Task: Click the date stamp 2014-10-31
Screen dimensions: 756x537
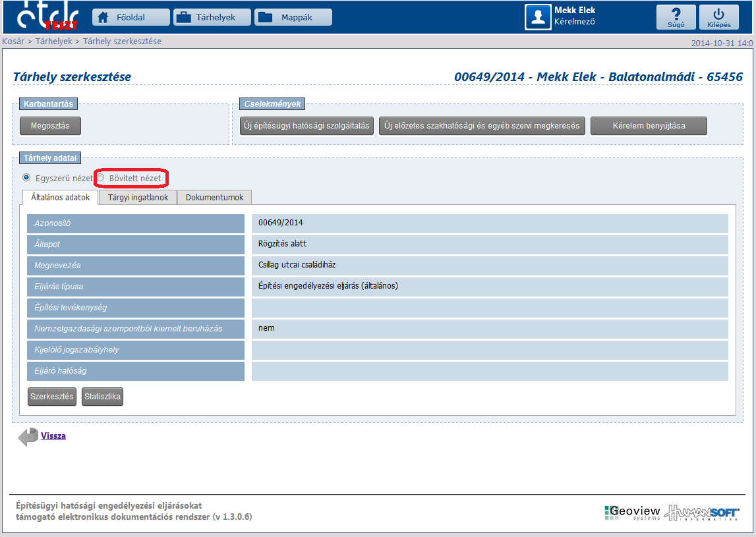Action: coord(722,43)
